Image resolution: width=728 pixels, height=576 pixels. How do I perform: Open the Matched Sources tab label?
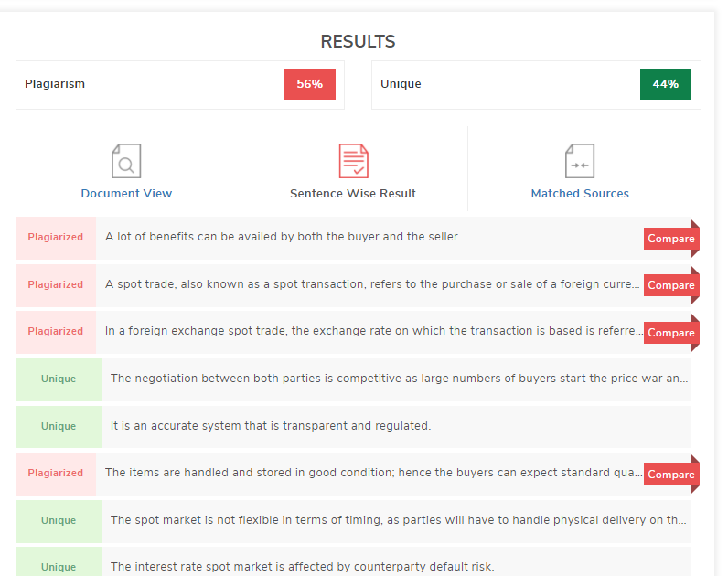pyautogui.click(x=580, y=194)
